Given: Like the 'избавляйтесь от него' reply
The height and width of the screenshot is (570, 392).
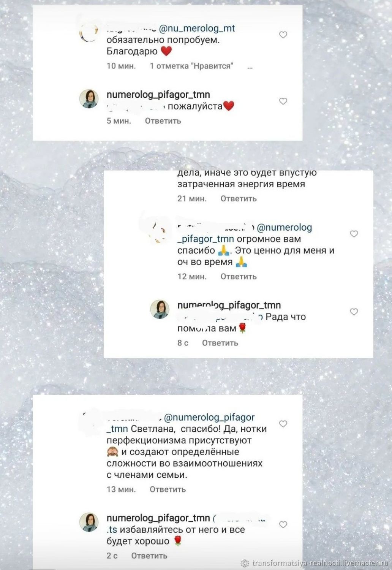Looking at the screenshot, I should pos(283,524).
